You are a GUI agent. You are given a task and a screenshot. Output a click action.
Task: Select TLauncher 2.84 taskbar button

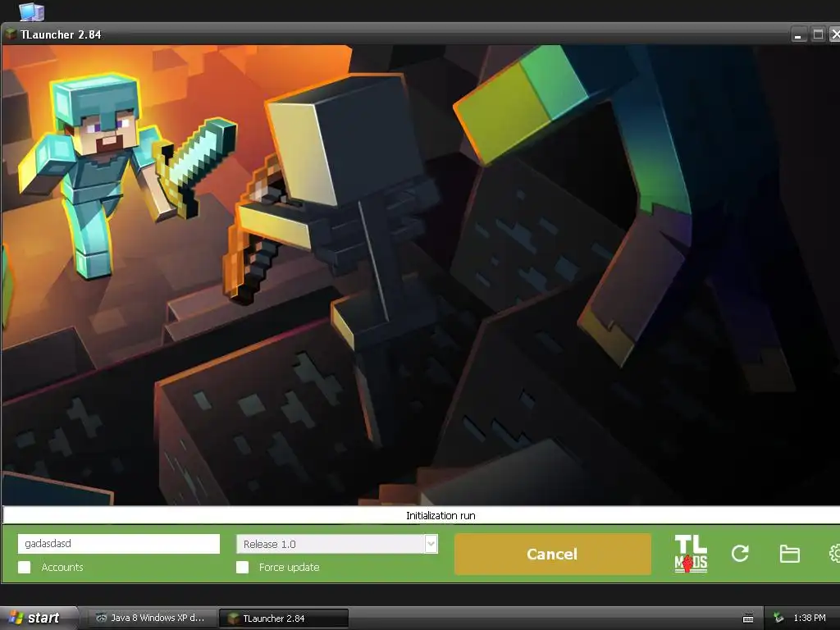[x=284, y=618]
